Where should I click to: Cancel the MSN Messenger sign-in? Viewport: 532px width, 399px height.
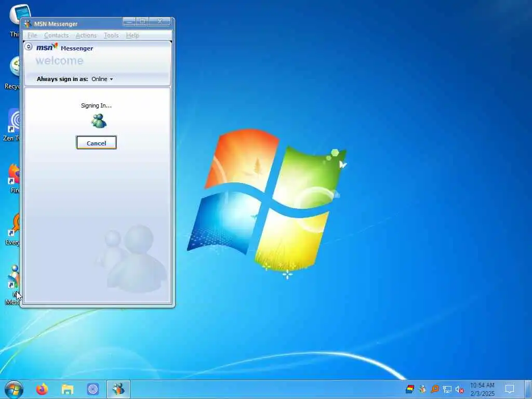(x=96, y=143)
